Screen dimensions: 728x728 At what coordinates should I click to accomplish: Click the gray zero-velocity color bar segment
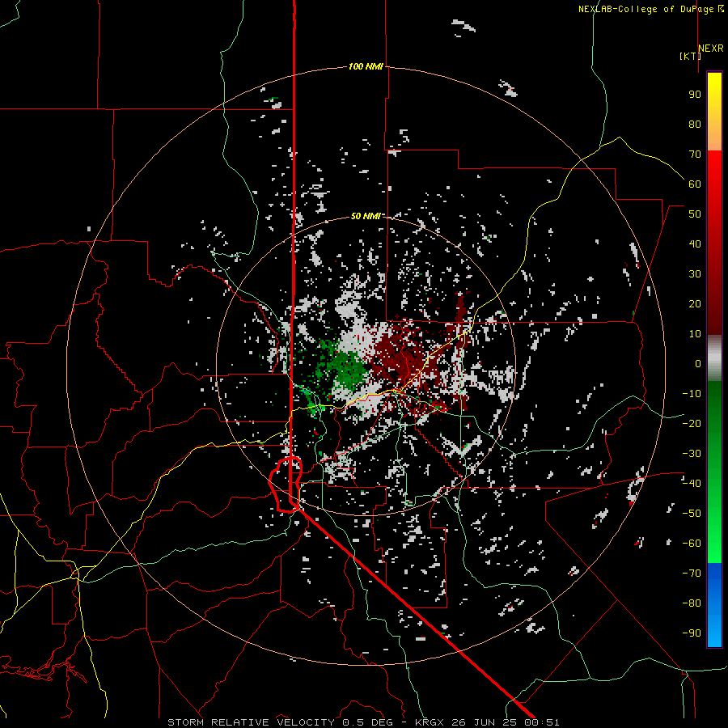coord(714,358)
